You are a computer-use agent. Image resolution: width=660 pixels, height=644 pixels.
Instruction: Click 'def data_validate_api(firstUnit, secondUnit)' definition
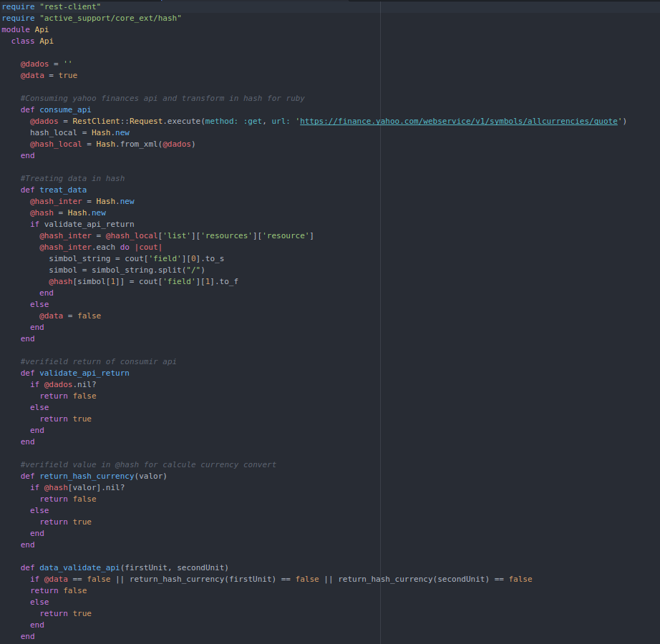tap(125, 568)
